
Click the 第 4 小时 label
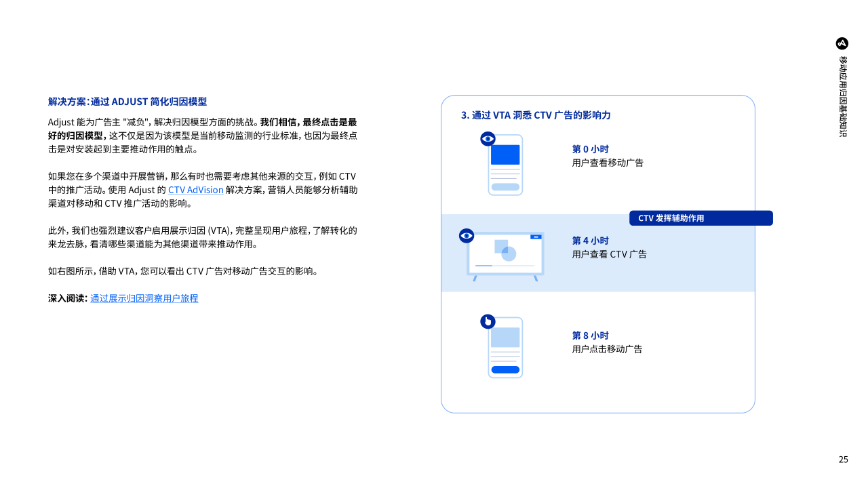591,241
